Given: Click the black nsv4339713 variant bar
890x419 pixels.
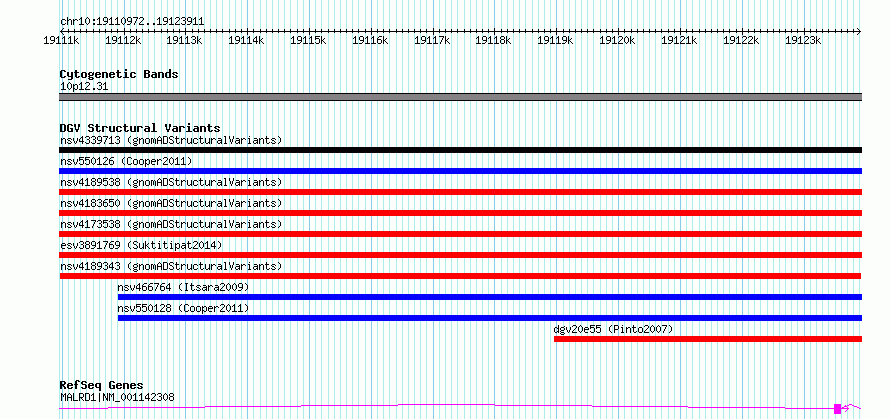Looking at the screenshot, I should tap(461, 150).
